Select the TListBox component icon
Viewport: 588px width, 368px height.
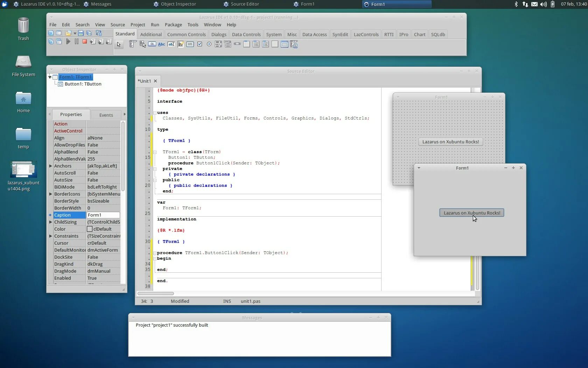pos(218,44)
